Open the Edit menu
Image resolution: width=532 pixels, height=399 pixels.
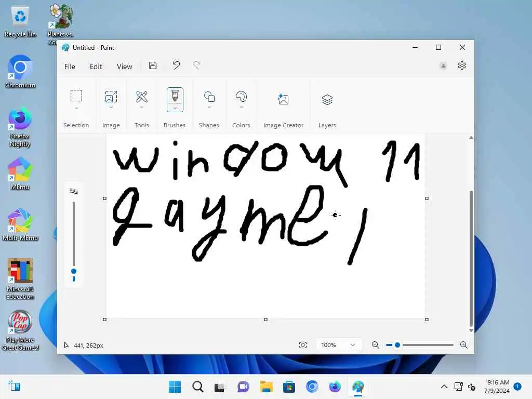(x=96, y=66)
